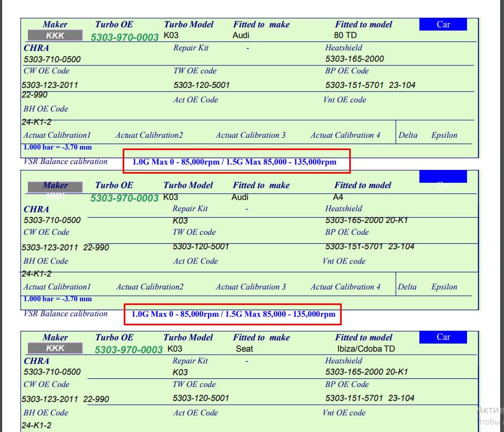504x432 pixels.
Task: Click Turbo OE 5303-970-0003 in the Seat record
Action: point(129,349)
